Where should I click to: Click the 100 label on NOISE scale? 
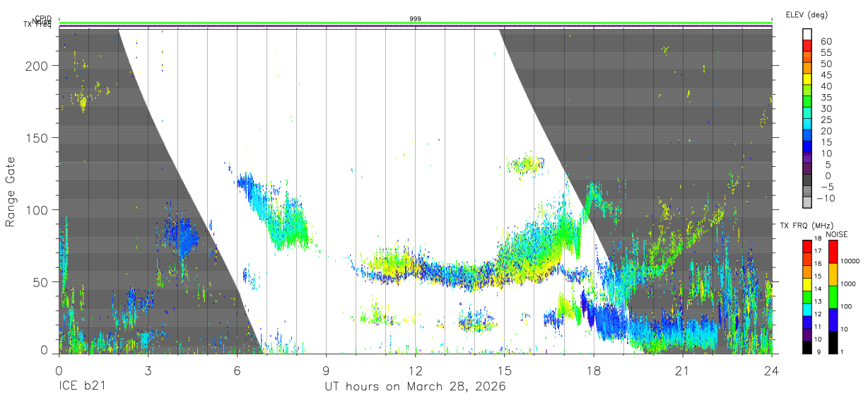(847, 306)
